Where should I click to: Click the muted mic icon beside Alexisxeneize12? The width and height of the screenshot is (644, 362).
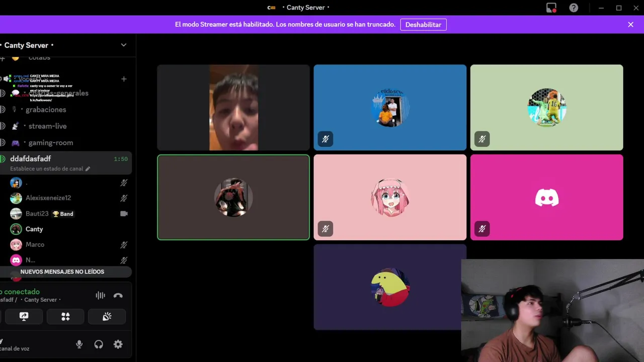pyautogui.click(x=124, y=198)
